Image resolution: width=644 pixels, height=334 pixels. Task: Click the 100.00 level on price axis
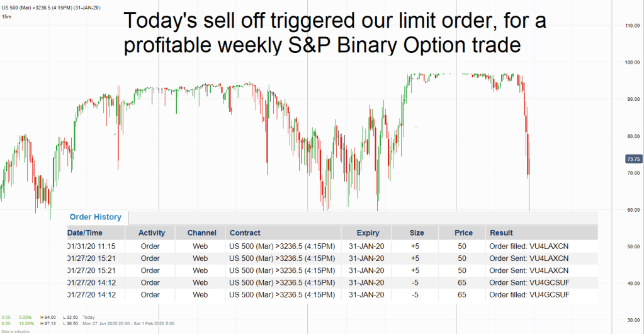(x=632, y=62)
